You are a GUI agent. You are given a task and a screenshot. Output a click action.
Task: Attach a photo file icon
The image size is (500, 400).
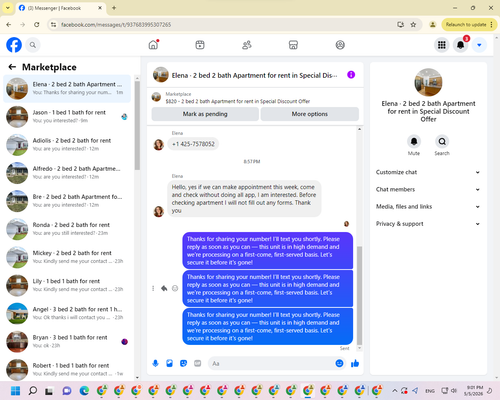tap(169, 363)
